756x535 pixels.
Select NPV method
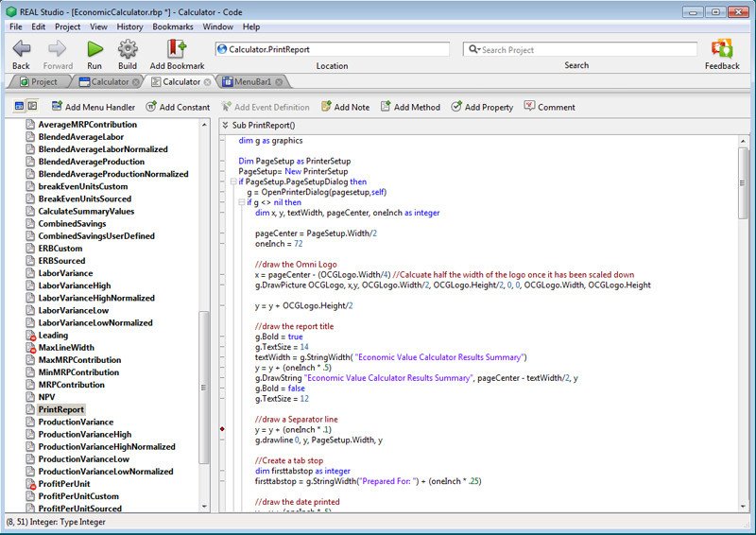46,397
